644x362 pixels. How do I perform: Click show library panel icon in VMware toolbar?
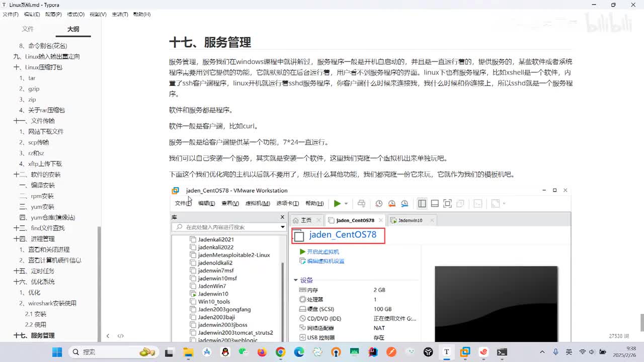(x=422, y=204)
